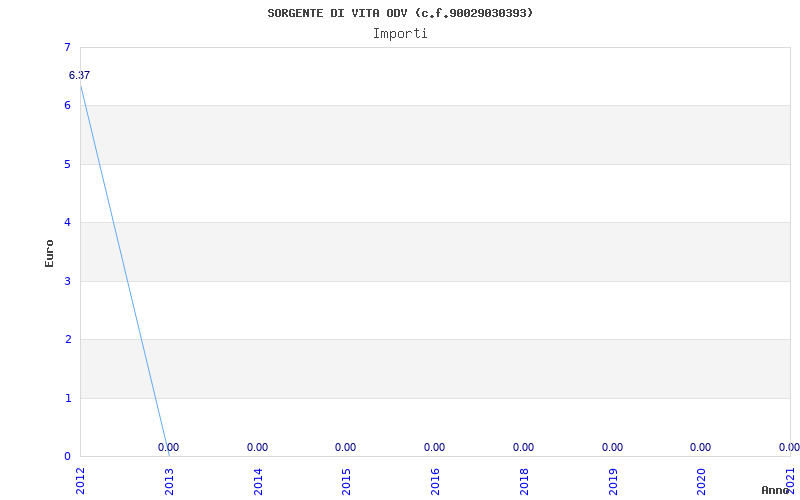Click the 0.00 value for year 2016
Screen dimensions: 800x500
pos(434,447)
